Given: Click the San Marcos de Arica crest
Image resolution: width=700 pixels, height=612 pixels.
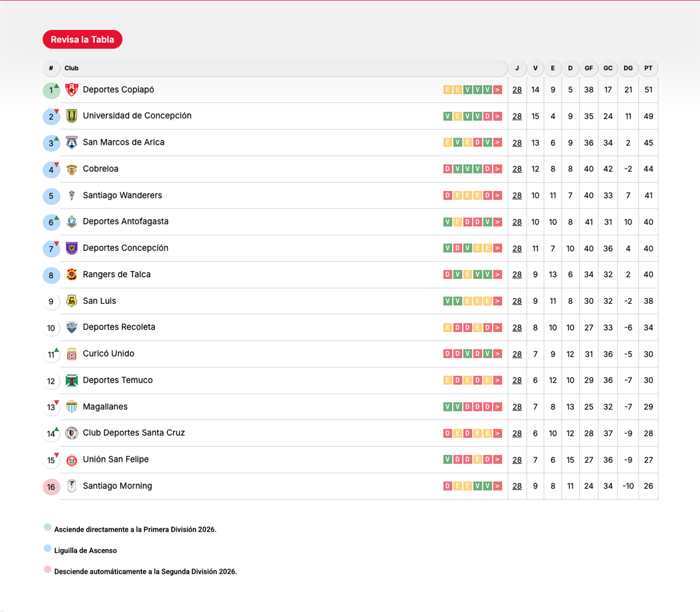Looking at the screenshot, I should pyautogui.click(x=72, y=143).
